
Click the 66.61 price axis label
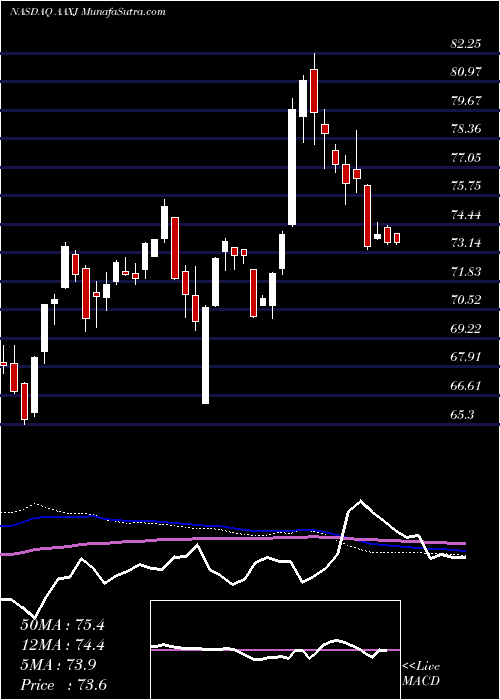point(466,386)
